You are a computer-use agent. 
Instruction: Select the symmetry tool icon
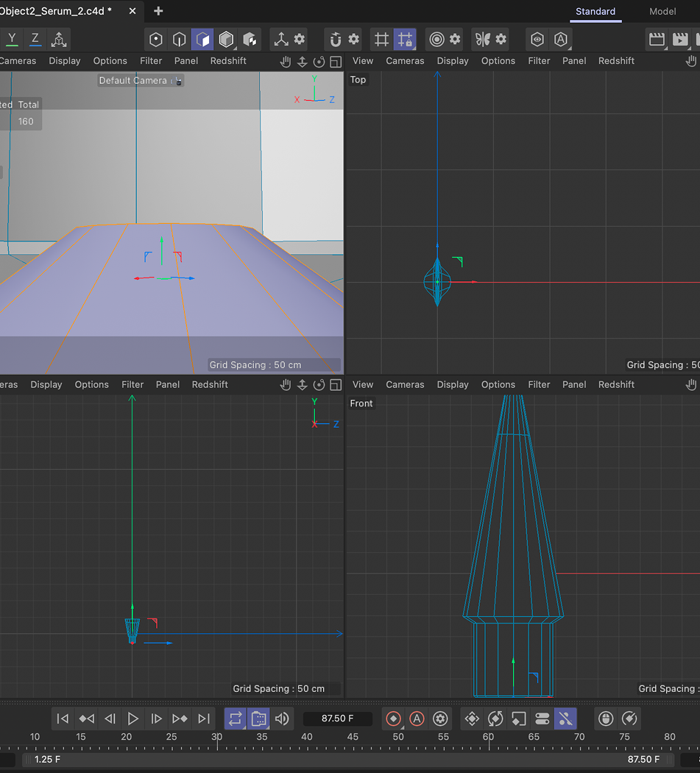pos(483,40)
